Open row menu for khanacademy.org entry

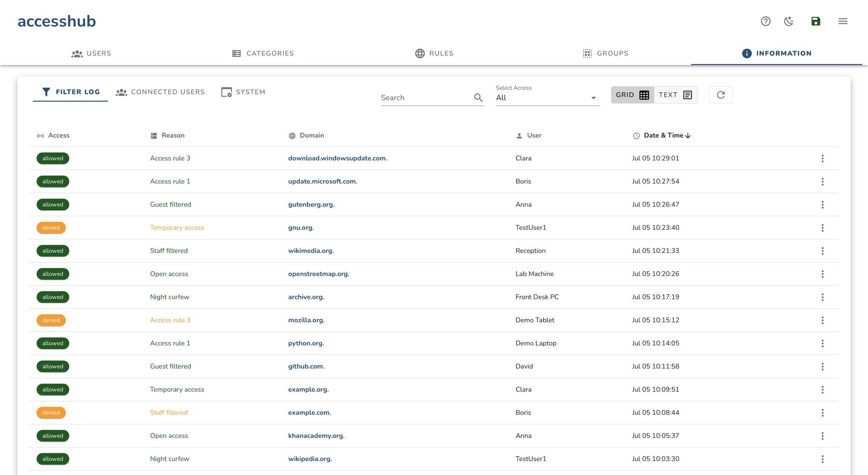point(822,436)
